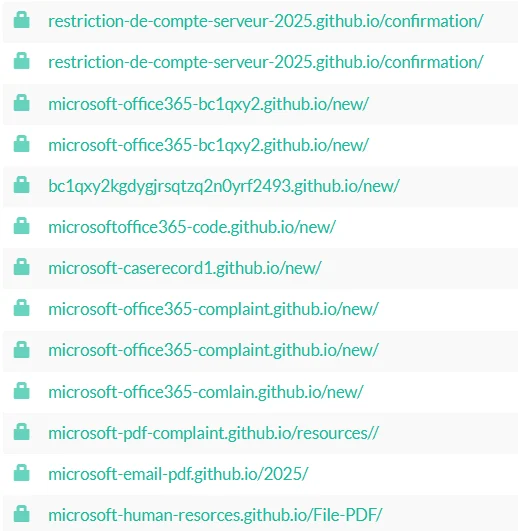Click lock icon of first microsoft-office365-complaint row
518x531 pixels.
pyautogui.click(x=21, y=307)
